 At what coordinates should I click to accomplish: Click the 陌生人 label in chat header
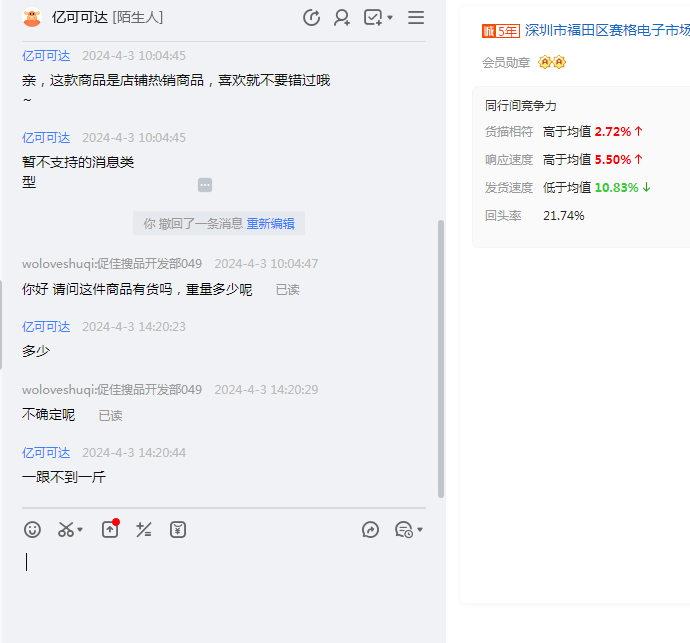click(138, 18)
